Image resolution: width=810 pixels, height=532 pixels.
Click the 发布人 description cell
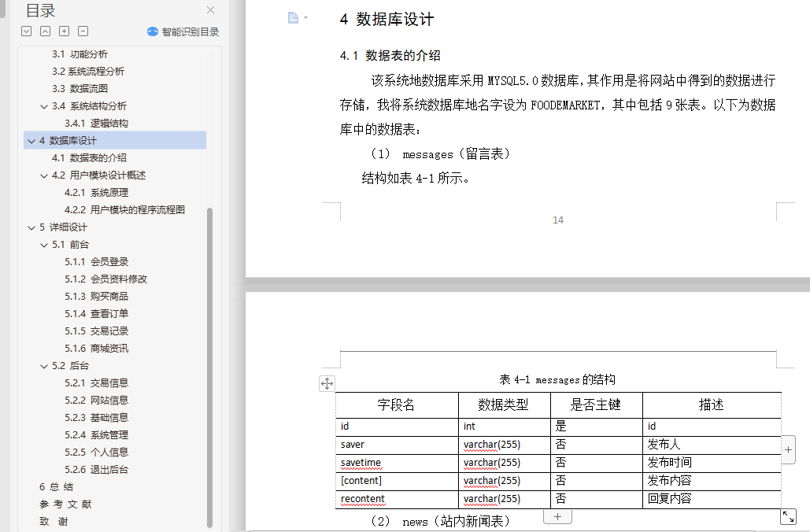coord(712,445)
